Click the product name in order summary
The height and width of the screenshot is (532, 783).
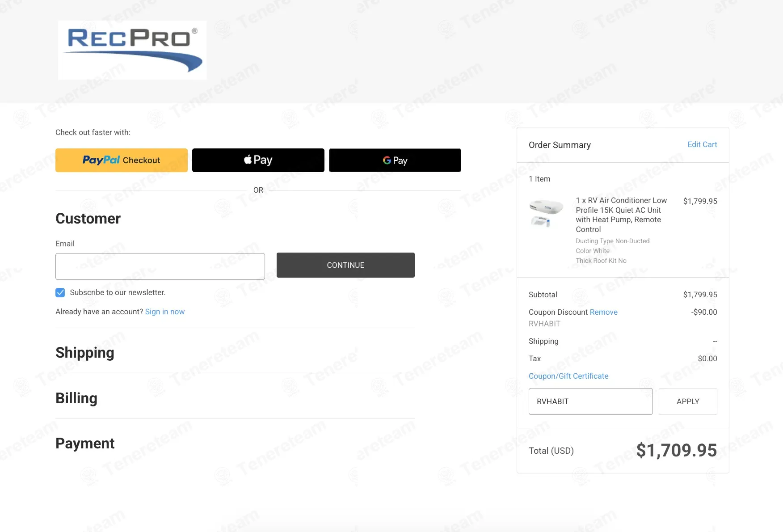pos(621,215)
